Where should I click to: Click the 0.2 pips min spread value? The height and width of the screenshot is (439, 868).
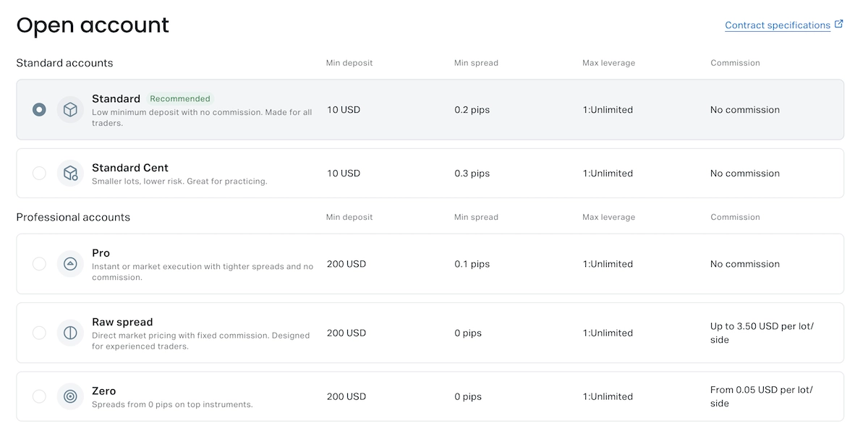tap(472, 110)
